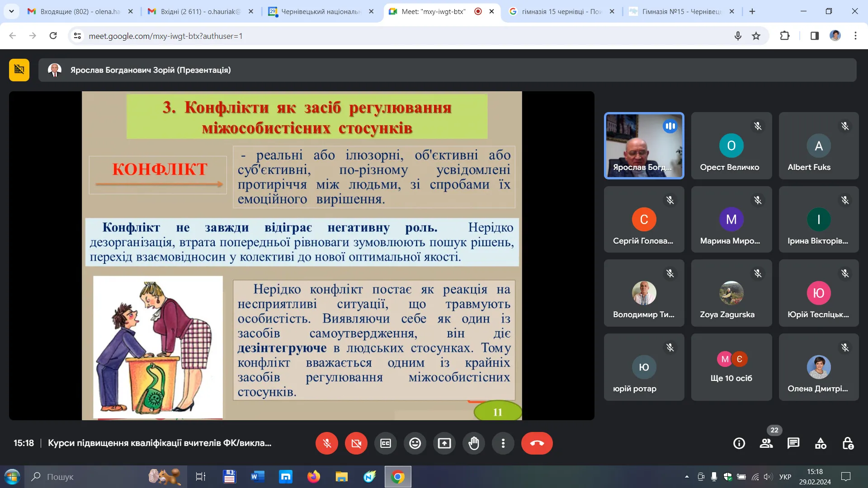Viewport: 868px width, 488px height.
Task: Click the Ярослав Богданович video thumbnail
Action: click(644, 145)
